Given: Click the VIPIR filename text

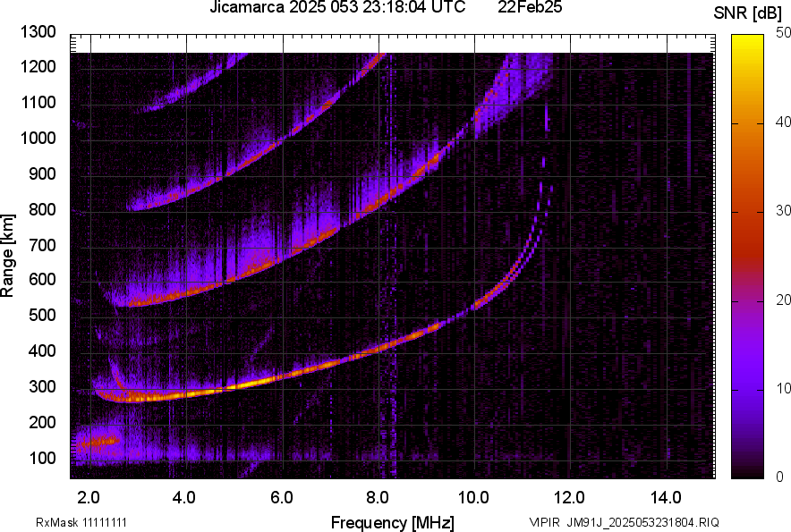Looking at the screenshot, I should point(624,522).
